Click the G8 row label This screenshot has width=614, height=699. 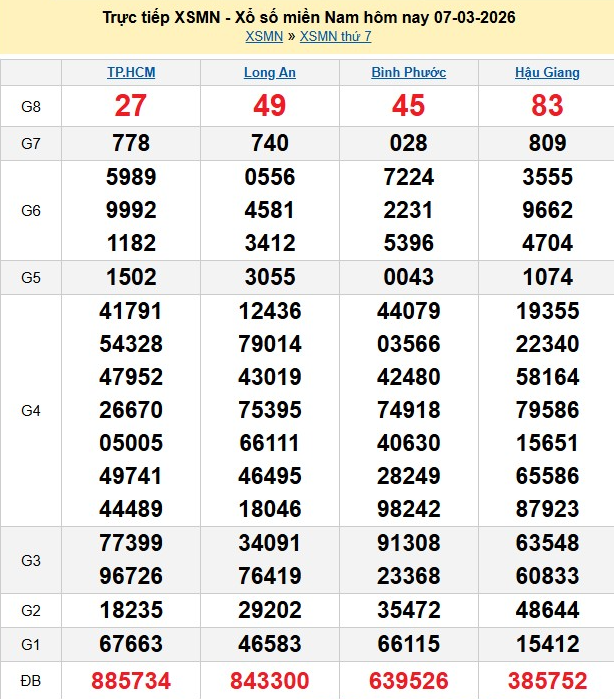pos(31,106)
